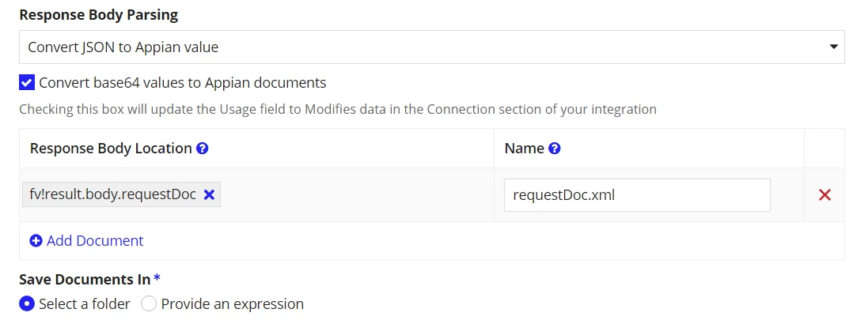
Task: Delete the document row using the red X
Action: click(824, 194)
